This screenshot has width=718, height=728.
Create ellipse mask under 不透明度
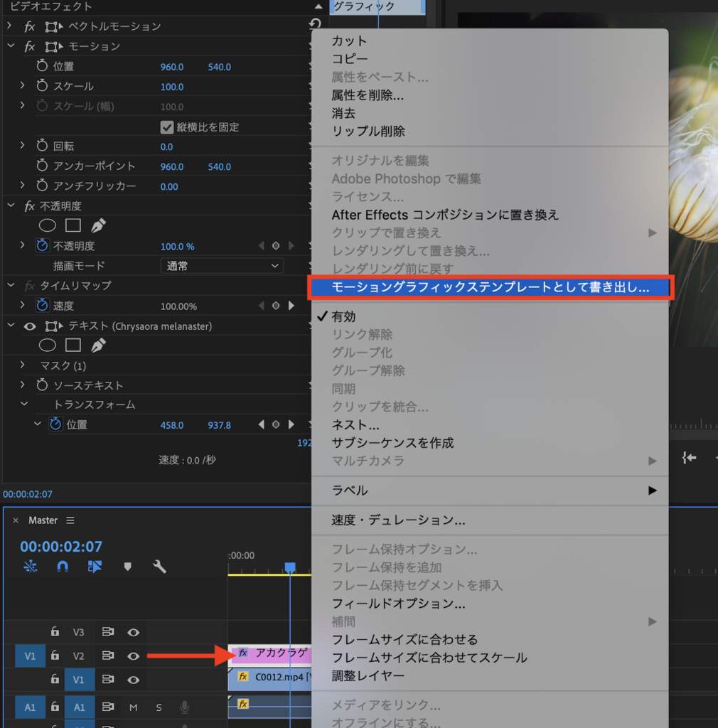point(48,225)
